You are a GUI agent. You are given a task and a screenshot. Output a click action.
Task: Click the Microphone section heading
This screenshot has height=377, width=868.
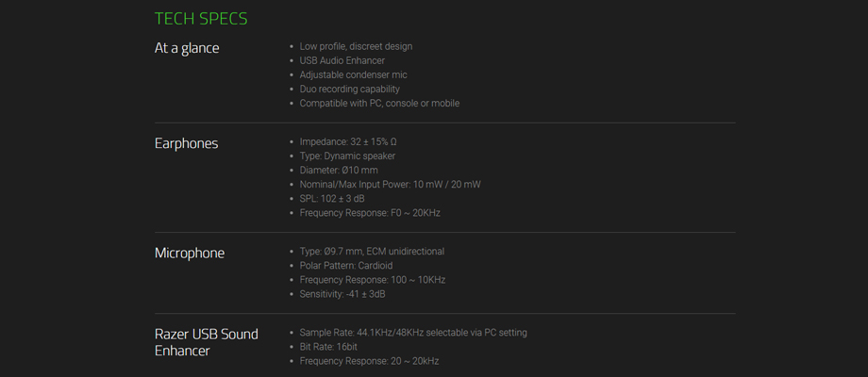190,254
